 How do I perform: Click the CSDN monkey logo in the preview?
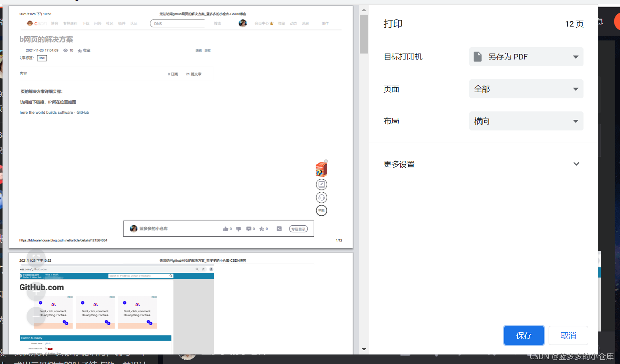30,23
